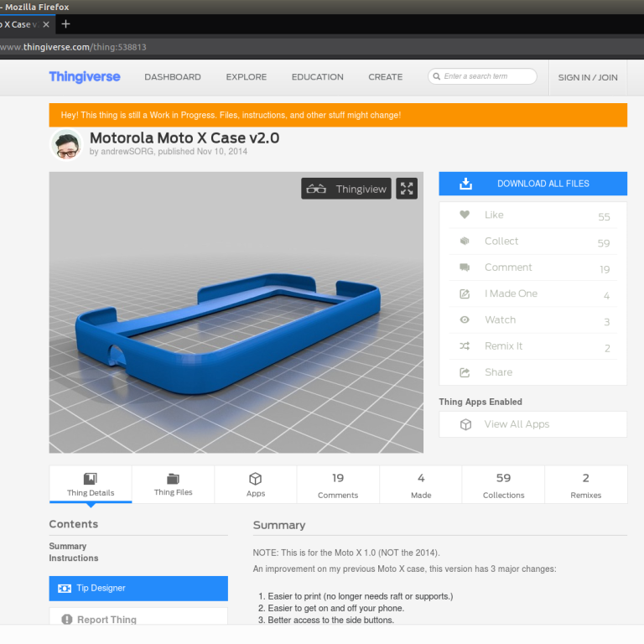Image resolution: width=644 pixels, height=644 pixels.
Task: Click the Thingiverse logo
Action: pyautogui.click(x=85, y=77)
